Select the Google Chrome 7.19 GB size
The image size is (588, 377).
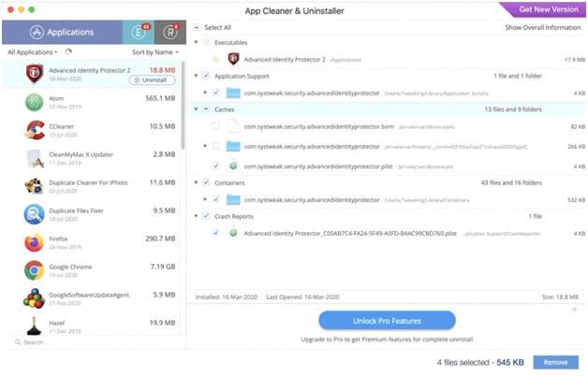tap(163, 267)
